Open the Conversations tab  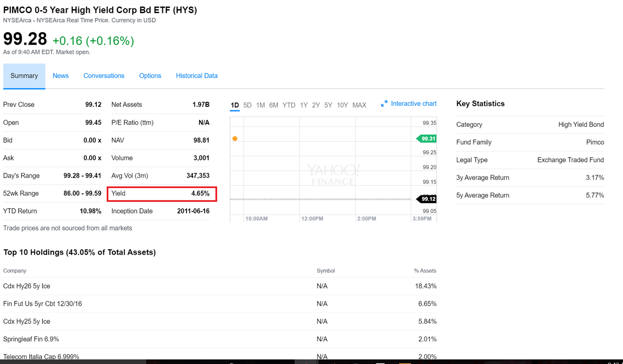(x=104, y=76)
